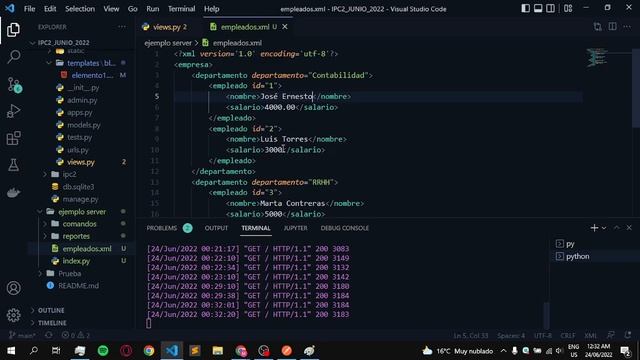Open Customize Layout icon

[568, 8]
